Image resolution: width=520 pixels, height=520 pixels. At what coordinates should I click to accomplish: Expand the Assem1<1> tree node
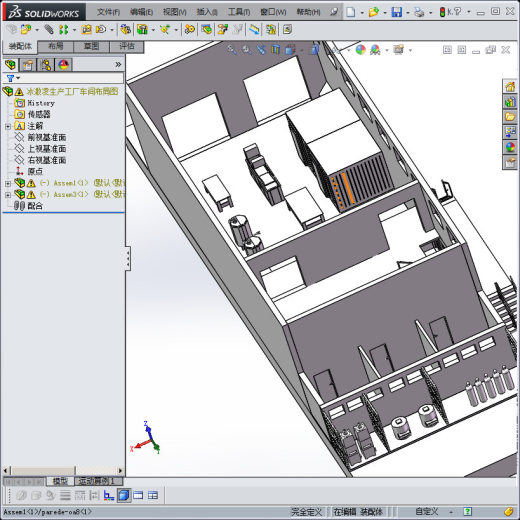[8, 183]
